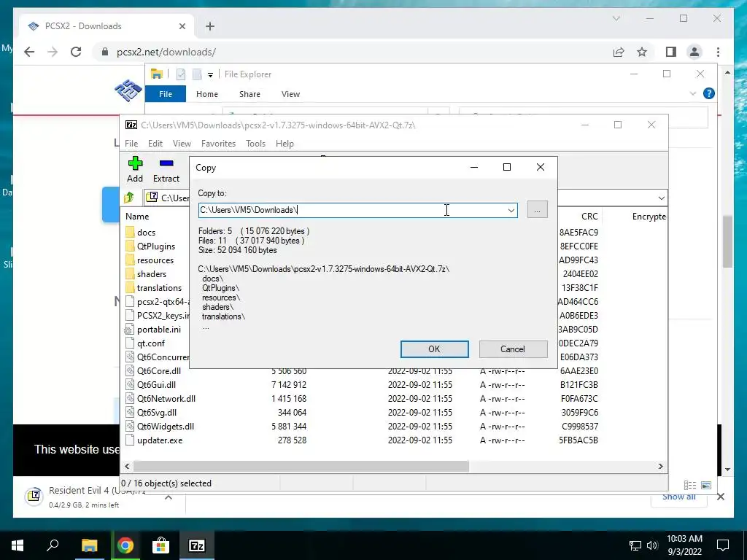Image resolution: width=747 pixels, height=560 pixels.
Task: Click the horizontal scrollbar in 7-Zip
Action: (x=301, y=466)
